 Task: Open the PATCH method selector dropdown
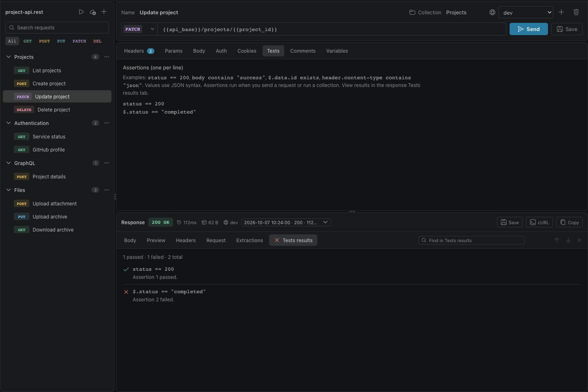[139, 29]
